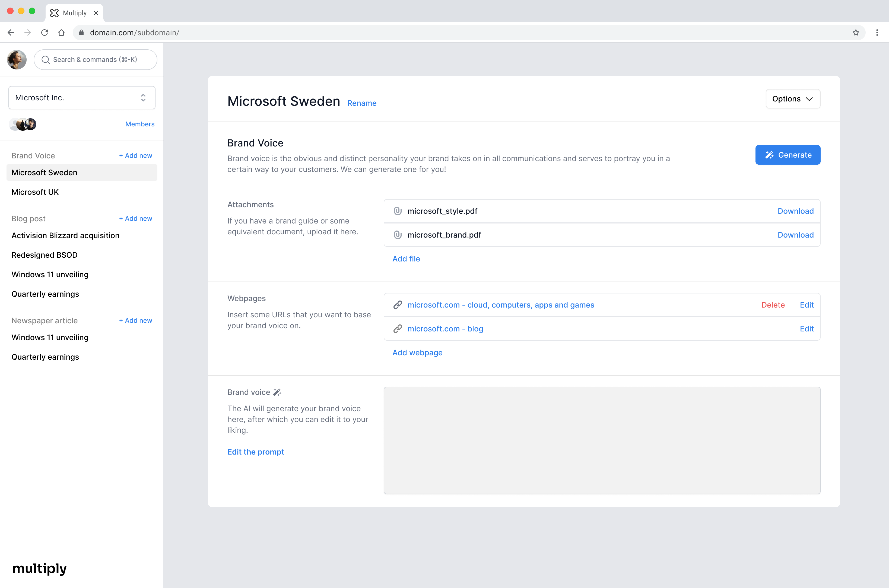This screenshot has width=889, height=588.
Task: Click the browser reload icon
Action: pos(45,33)
